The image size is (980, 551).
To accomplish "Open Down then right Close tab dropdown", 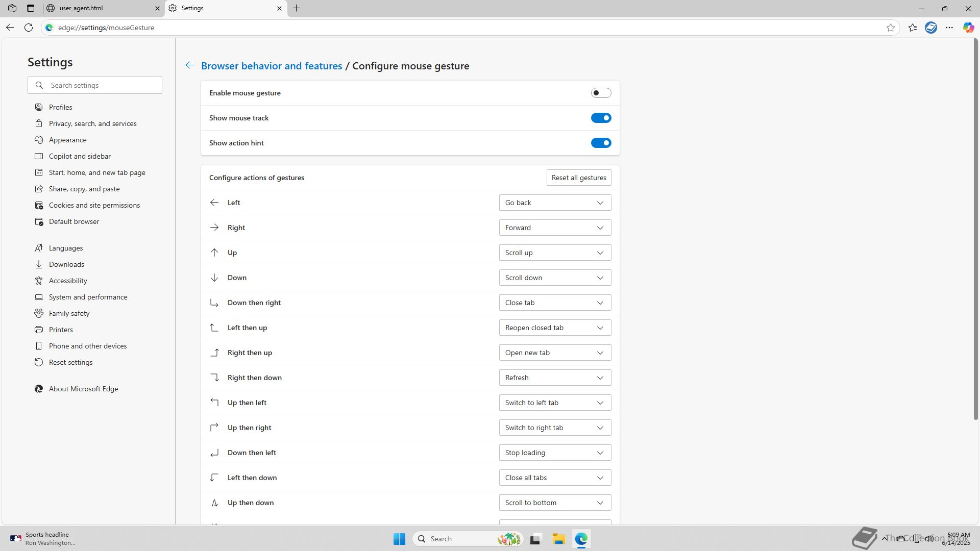I will [555, 303].
